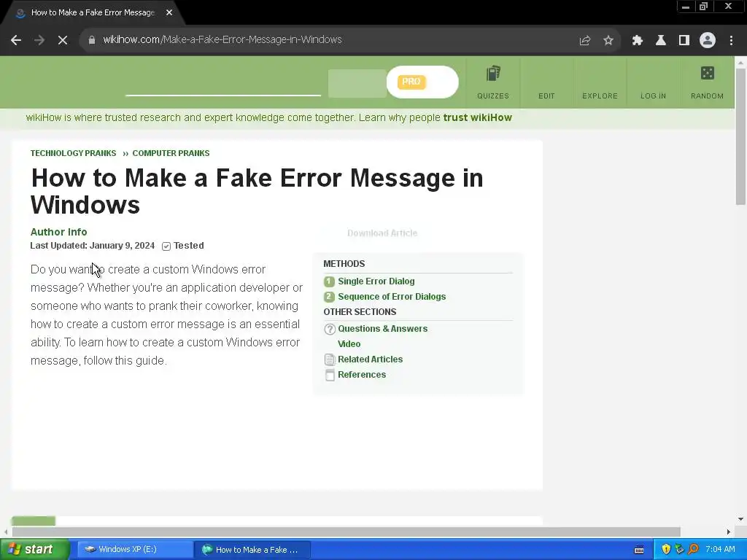Open Technology Pranks breadcrumb
Viewport: 747px width, 560px height.
[x=74, y=153]
